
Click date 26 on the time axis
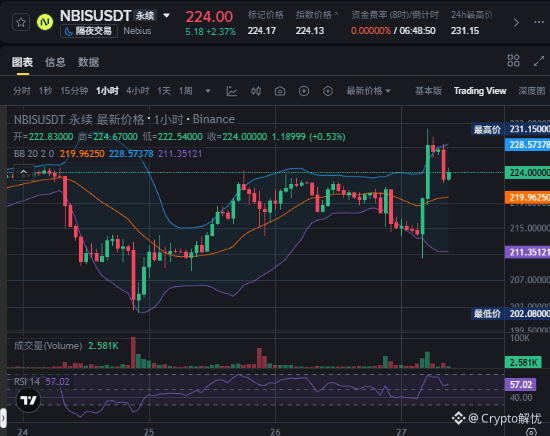click(x=275, y=432)
